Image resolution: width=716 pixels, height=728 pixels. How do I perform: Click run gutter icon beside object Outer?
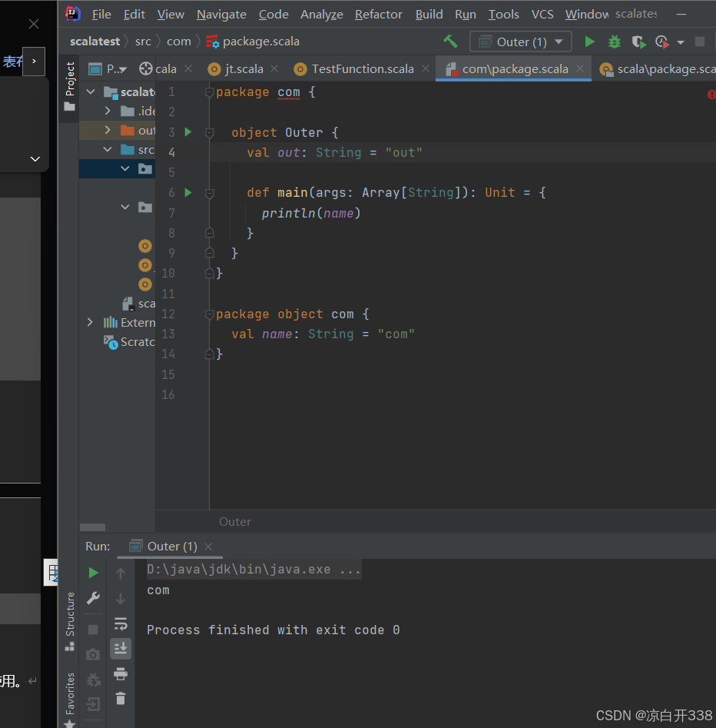(188, 132)
